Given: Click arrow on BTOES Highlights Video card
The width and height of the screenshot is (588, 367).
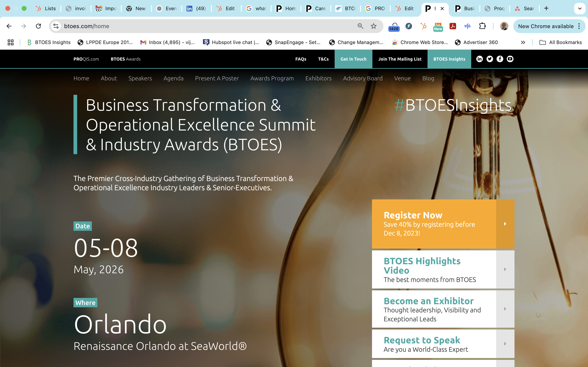Looking at the screenshot, I should point(505,269).
